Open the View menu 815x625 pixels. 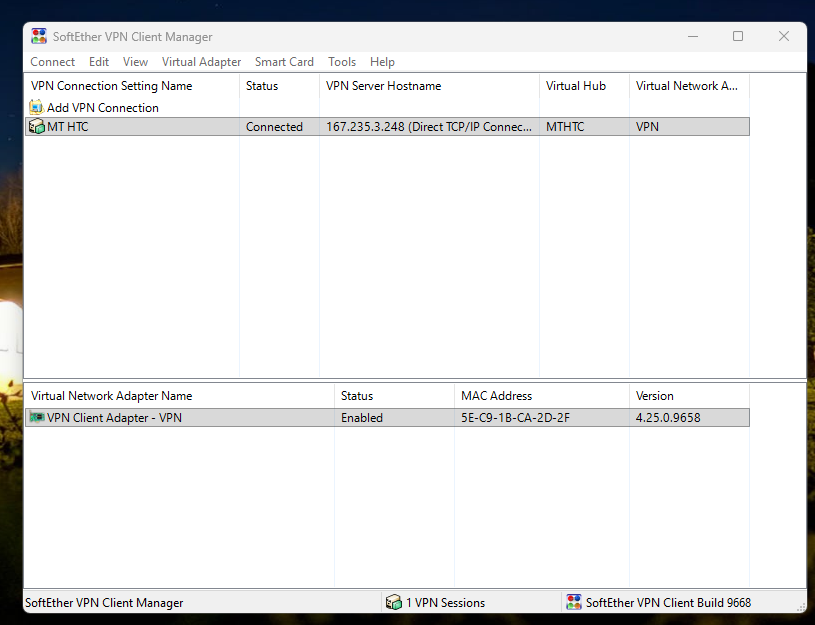(135, 62)
